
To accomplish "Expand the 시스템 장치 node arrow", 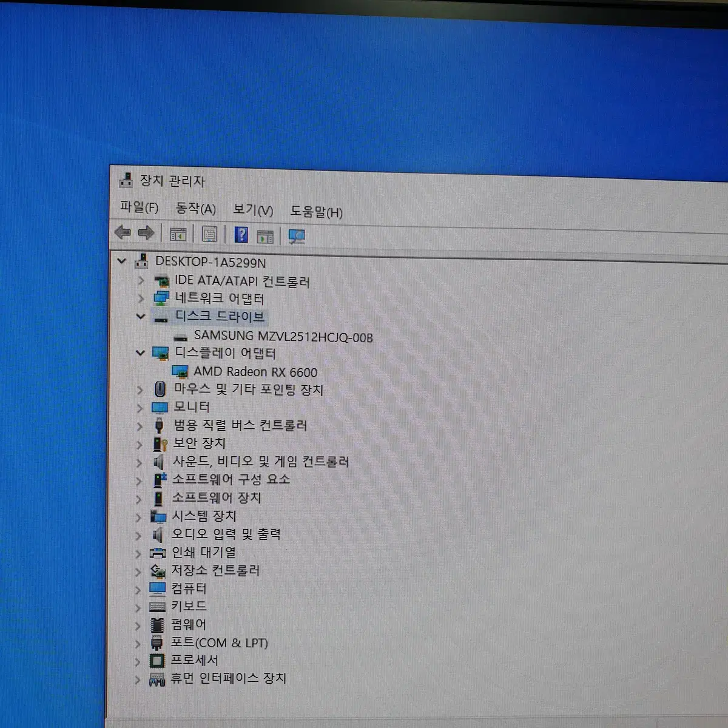I will (138, 517).
